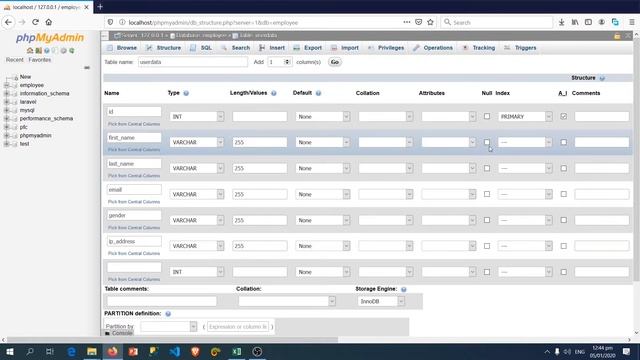This screenshot has width=640, height=360.
Task: Open Default dropdown for last_name row
Action: [323, 168]
